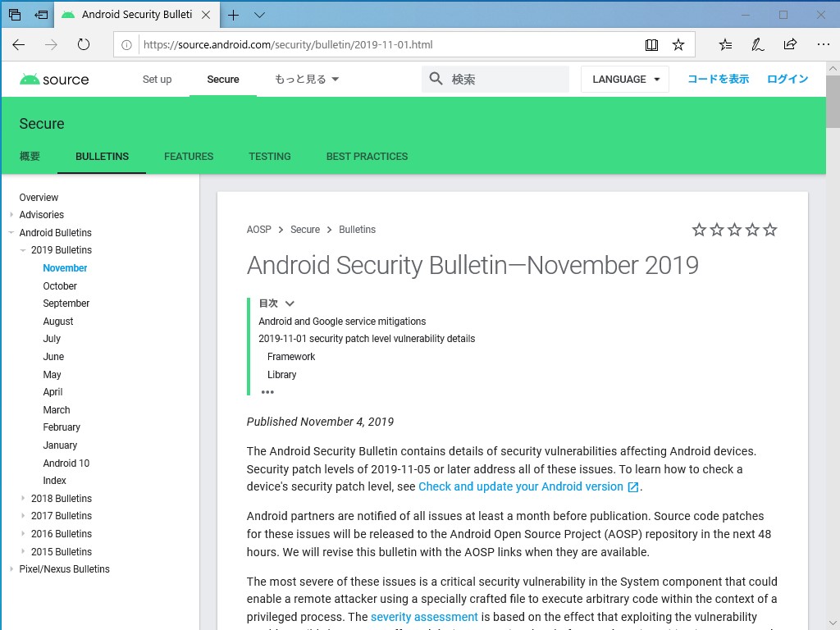
Task: Click the AOSP breadcrumb link
Action: tap(258, 230)
